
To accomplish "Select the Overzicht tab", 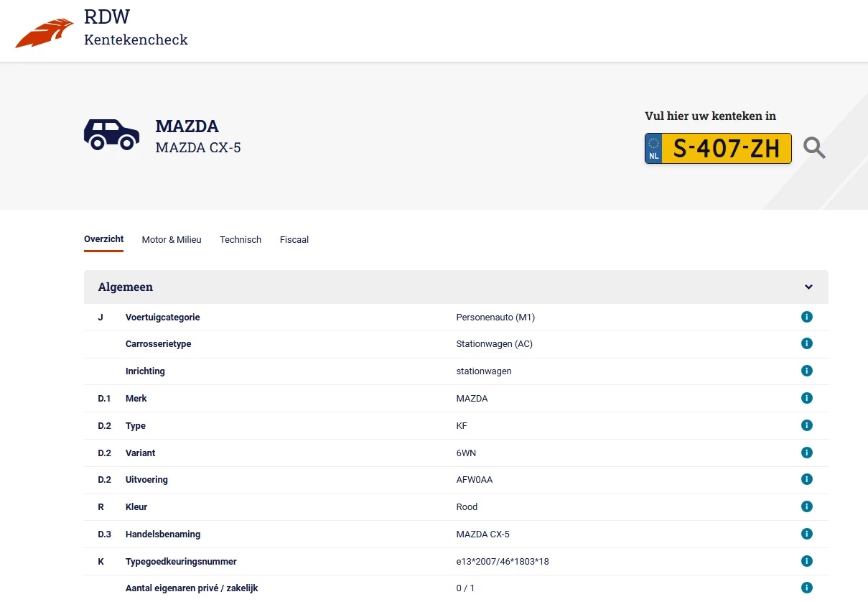I will [103, 239].
